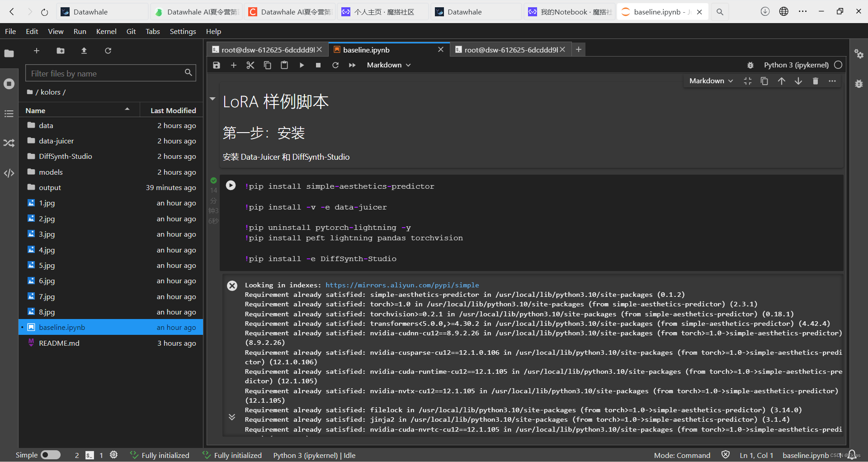This screenshot has width=868, height=462.
Task: Create a new launcher with plus icon
Action: tap(37, 51)
